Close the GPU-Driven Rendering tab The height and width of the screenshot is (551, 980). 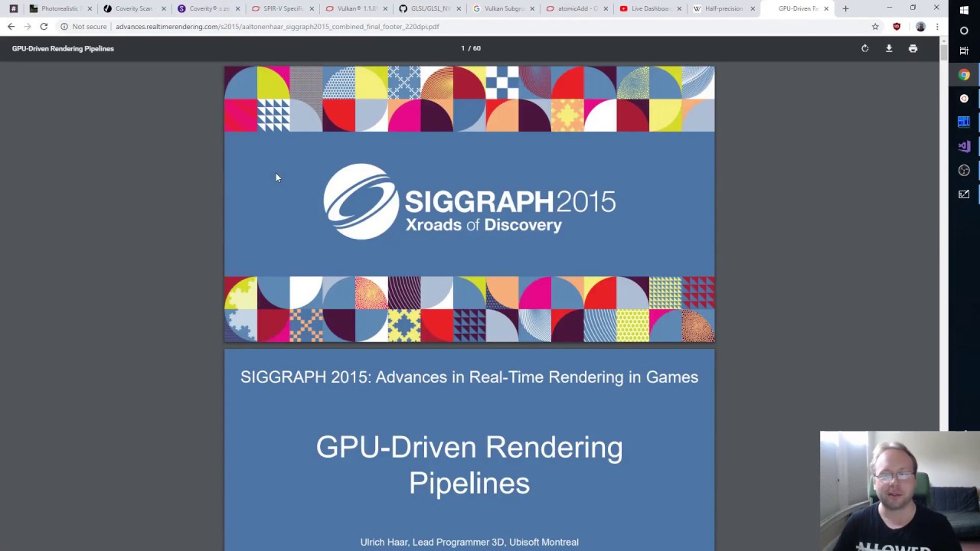pos(826,8)
